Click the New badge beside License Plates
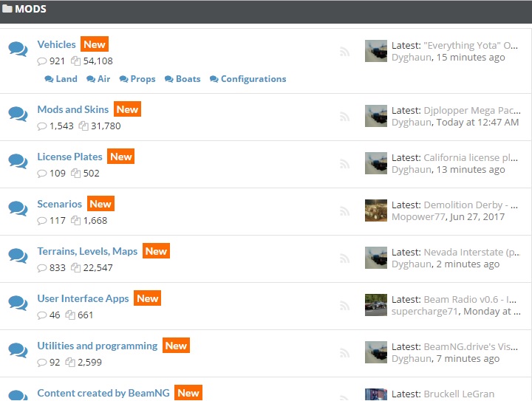 tap(120, 157)
